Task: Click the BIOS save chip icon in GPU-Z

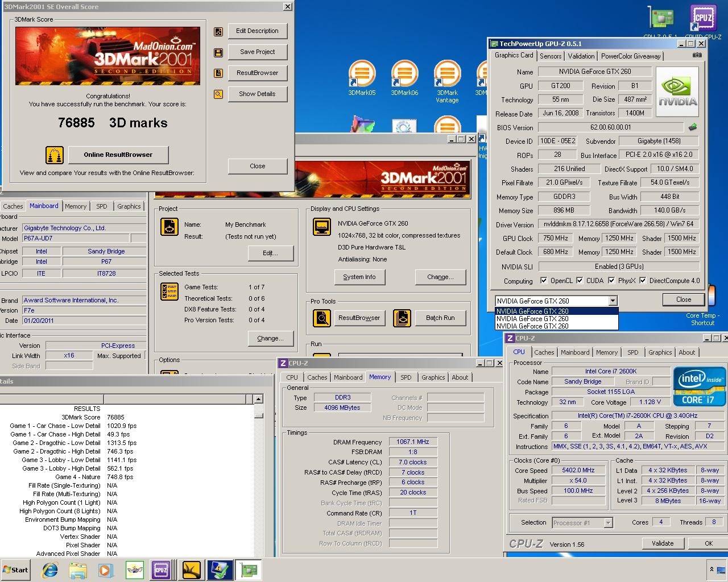Action: [692, 127]
